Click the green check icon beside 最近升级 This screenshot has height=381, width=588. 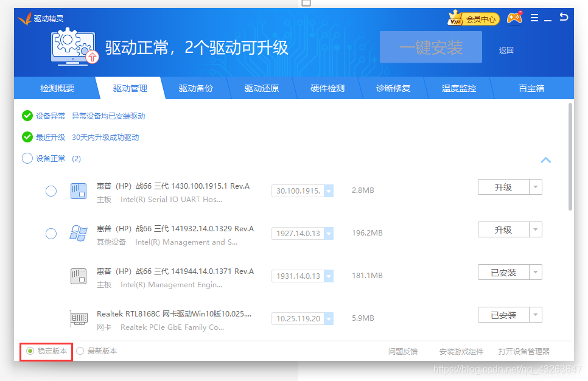point(27,138)
